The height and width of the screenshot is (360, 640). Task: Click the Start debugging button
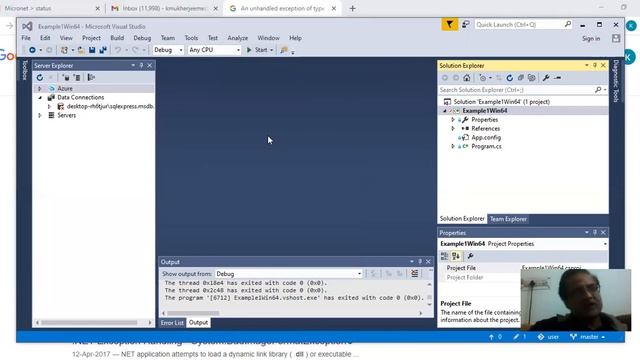pyautogui.click(x=257, y=50)
